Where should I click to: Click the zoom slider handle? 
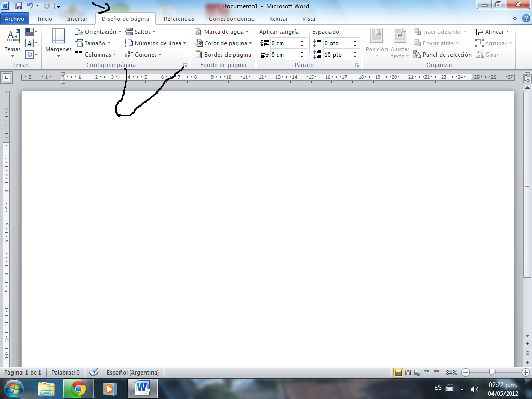[492, 372]
